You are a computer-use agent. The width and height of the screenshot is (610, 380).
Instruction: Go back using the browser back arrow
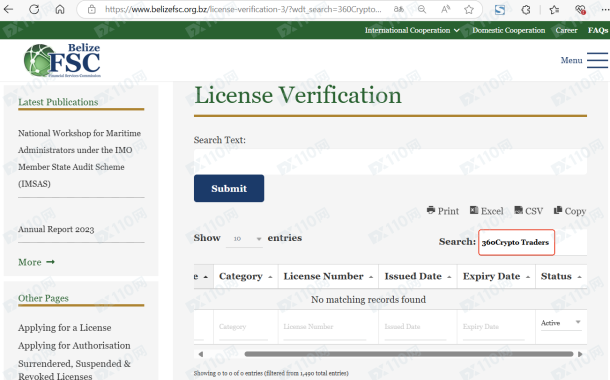pyautogui.click(x=8, y=9)
